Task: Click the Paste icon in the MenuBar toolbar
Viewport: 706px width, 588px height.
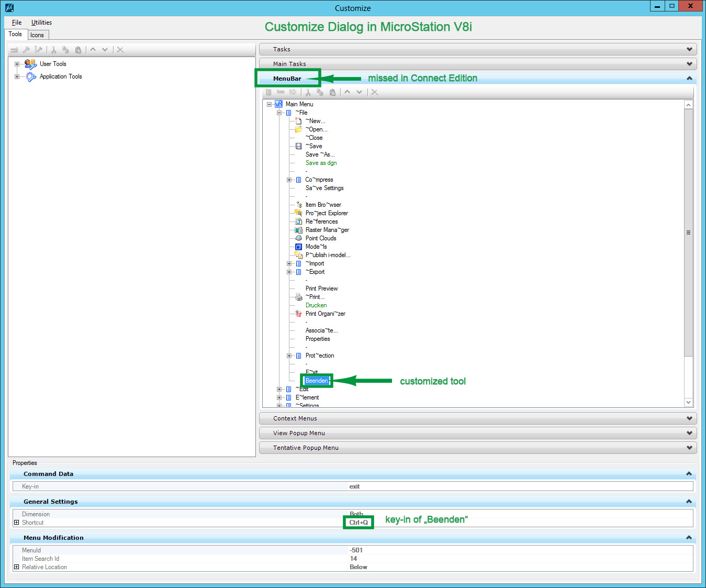Action: tap(332, 92)
